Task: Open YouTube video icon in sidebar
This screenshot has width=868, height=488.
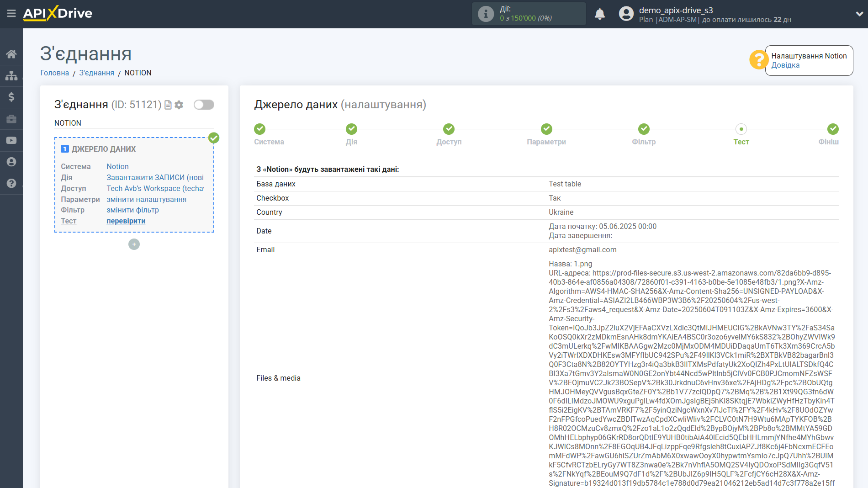Action: tap(11, 140)
